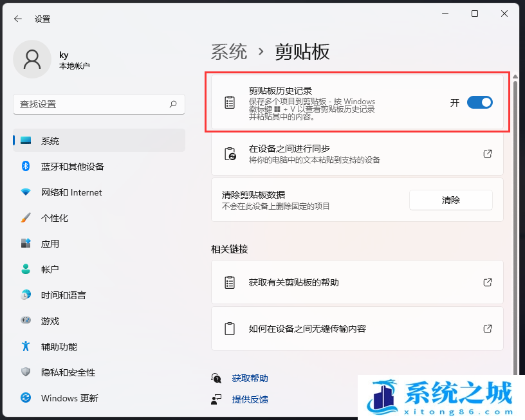Viewport: 525px width, 420px height.
Task: Select the 网络和 Internet sidebar item
Action: click(71, 192)
